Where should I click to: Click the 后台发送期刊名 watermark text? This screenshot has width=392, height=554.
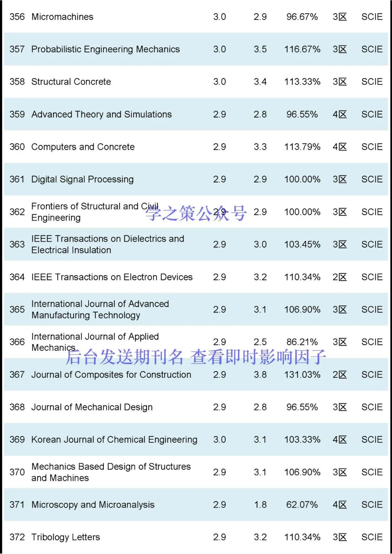[x=124, y=357]
